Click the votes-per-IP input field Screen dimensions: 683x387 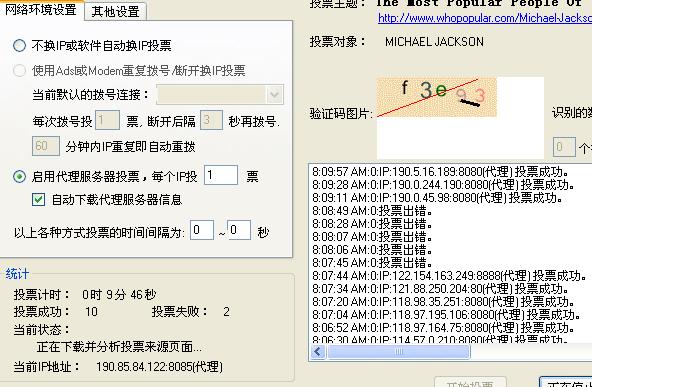coord(221,175)
